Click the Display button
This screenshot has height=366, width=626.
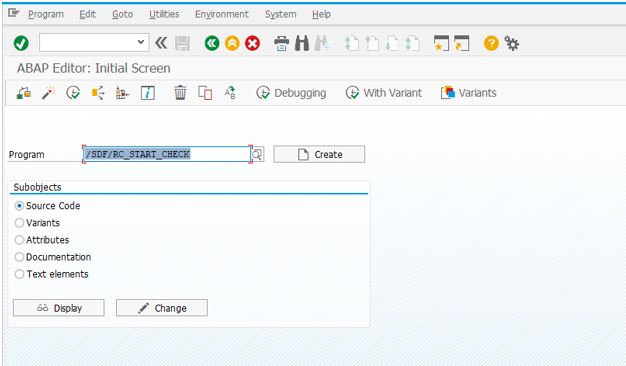59,308
